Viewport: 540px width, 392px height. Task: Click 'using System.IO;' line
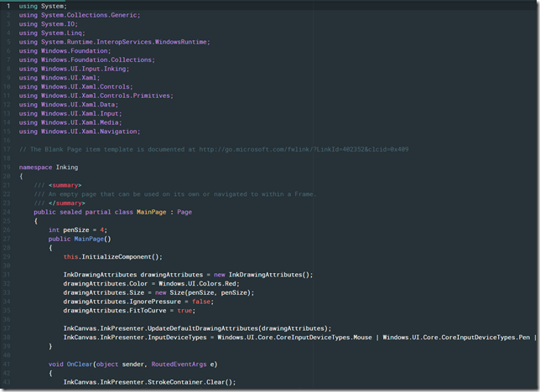click(x=49, y=24)
